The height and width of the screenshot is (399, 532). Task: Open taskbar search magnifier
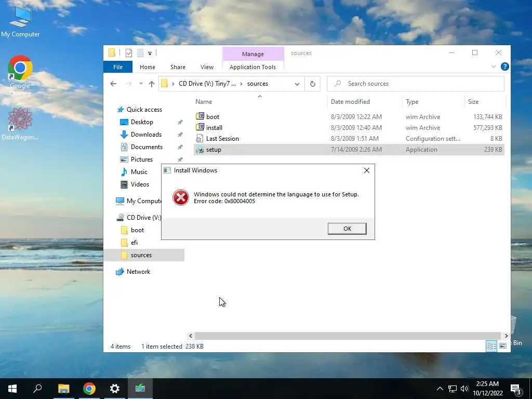[x=37, y=389]
